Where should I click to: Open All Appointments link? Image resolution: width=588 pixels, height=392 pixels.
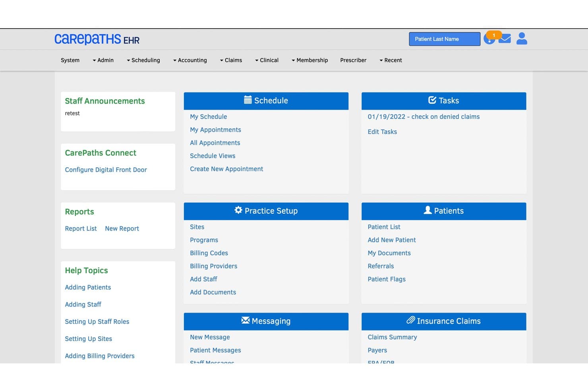tap(215, 143)
